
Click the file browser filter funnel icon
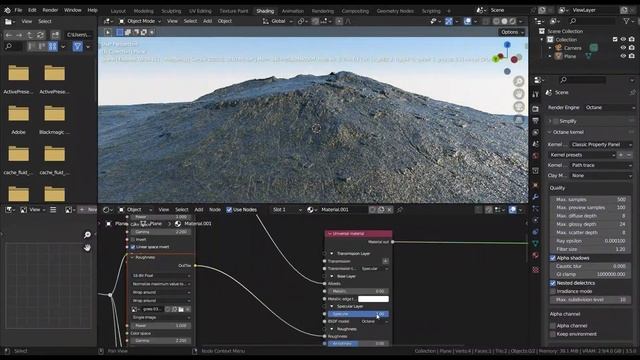coord(77,47)
